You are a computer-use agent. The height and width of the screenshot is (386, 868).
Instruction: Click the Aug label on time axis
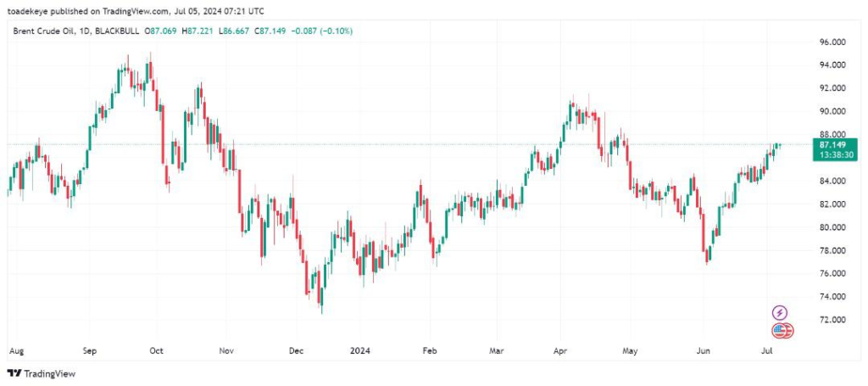pos(14,350)
